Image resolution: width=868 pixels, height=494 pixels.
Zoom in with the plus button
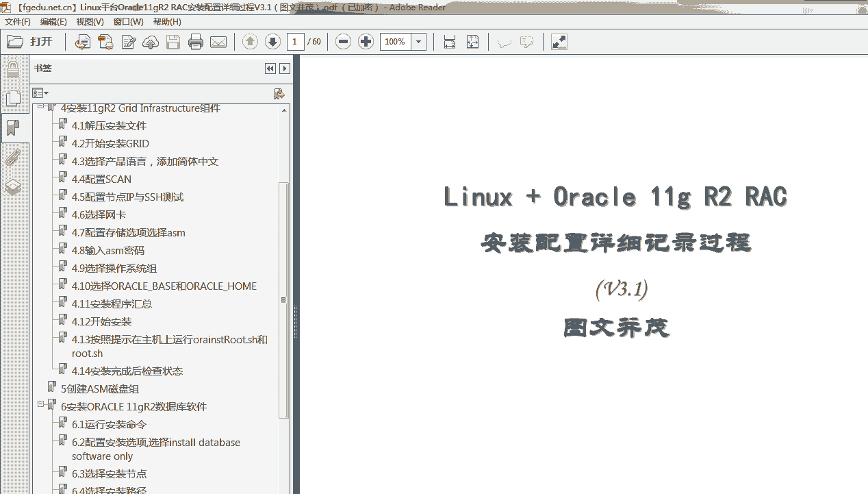(x=366, y=42)
